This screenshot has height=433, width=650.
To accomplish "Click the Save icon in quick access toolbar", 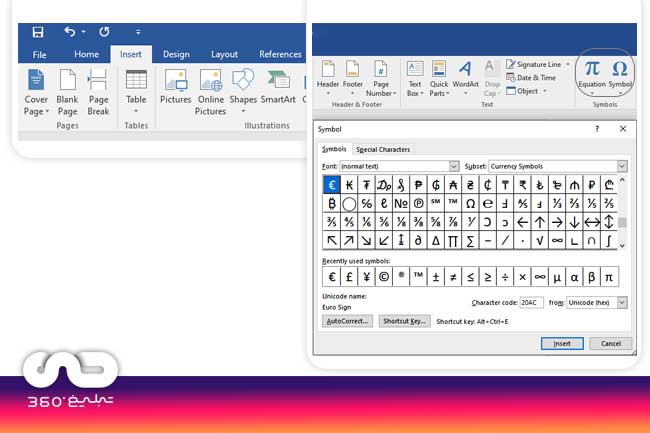I will pyautogui.click(x=38, y=32).
